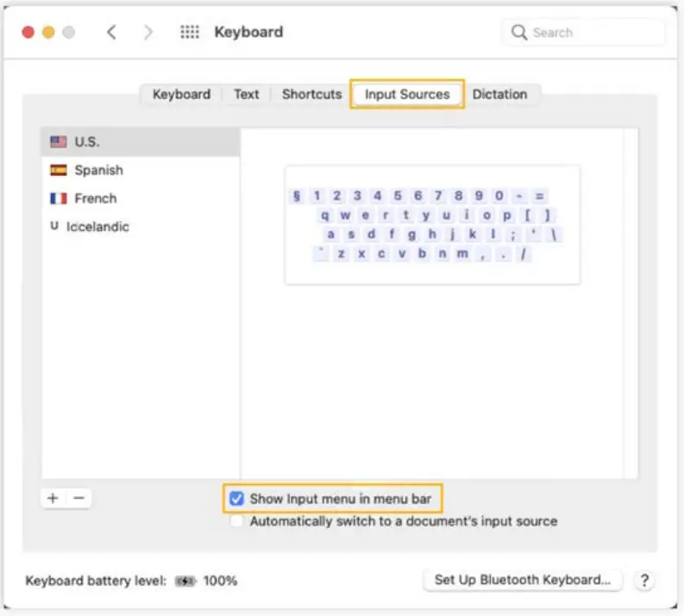This screenshot has width=684, height=616.
Task: Open the Shortcuts tab
Action: [312, 94]
